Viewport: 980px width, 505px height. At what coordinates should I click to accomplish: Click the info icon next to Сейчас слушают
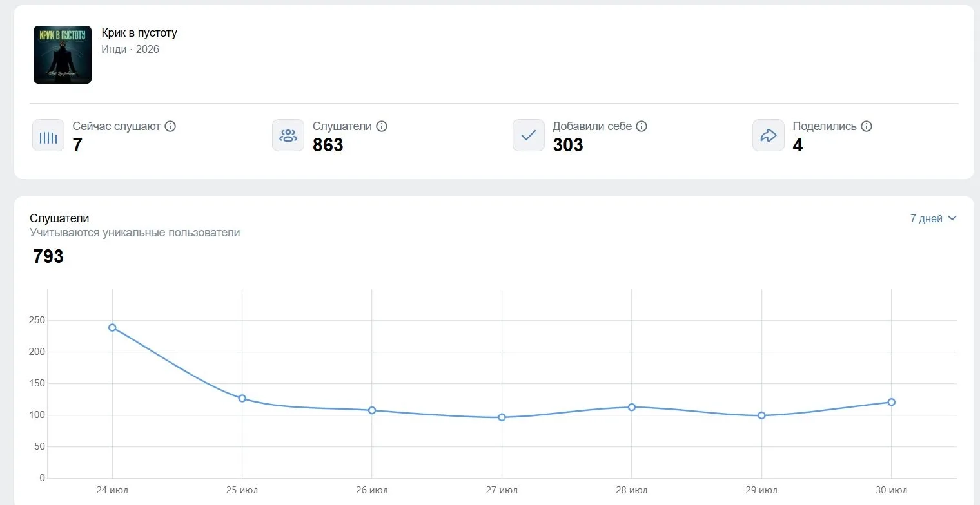click(x=170, y=126)
